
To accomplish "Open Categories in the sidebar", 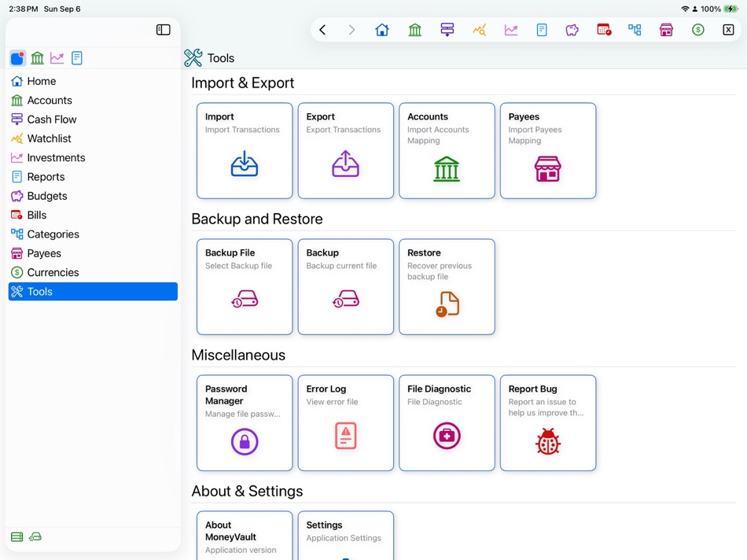I will [93, 234].
